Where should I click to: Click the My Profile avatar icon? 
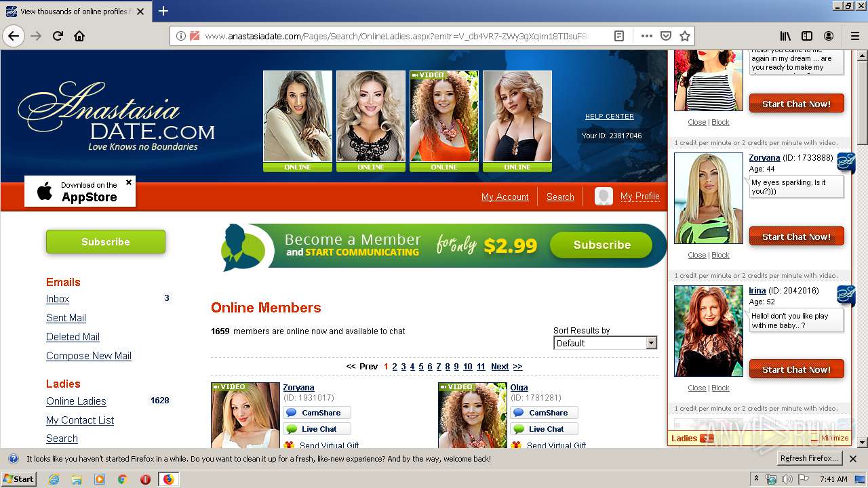(x=604, y=197)
